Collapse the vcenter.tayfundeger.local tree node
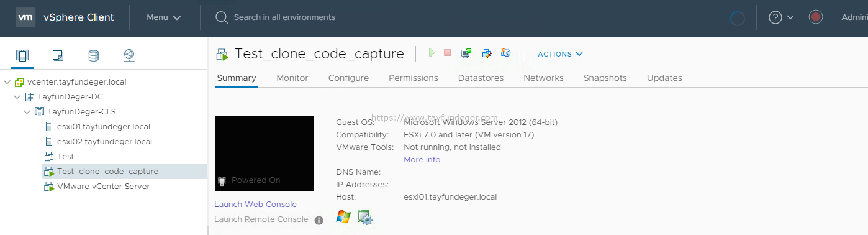This screenshot has width=868, height=235. pyautogui.click(x=7, y=82)
